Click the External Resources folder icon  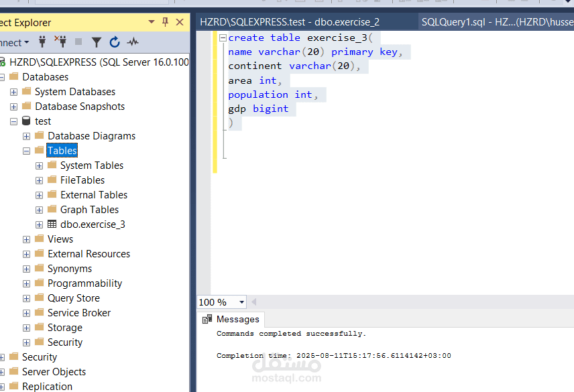[39, 253]
